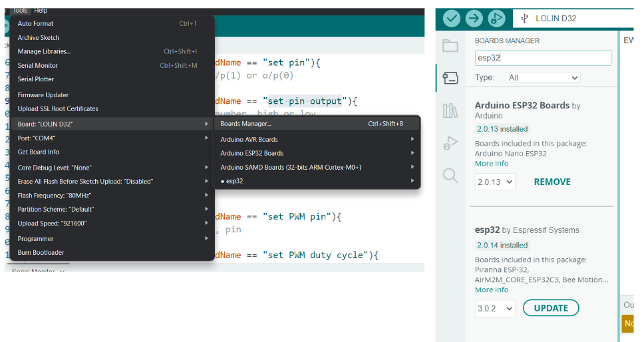Open the Help menu
This screenshot has height=342, width=644.
(x=41, y=11)
